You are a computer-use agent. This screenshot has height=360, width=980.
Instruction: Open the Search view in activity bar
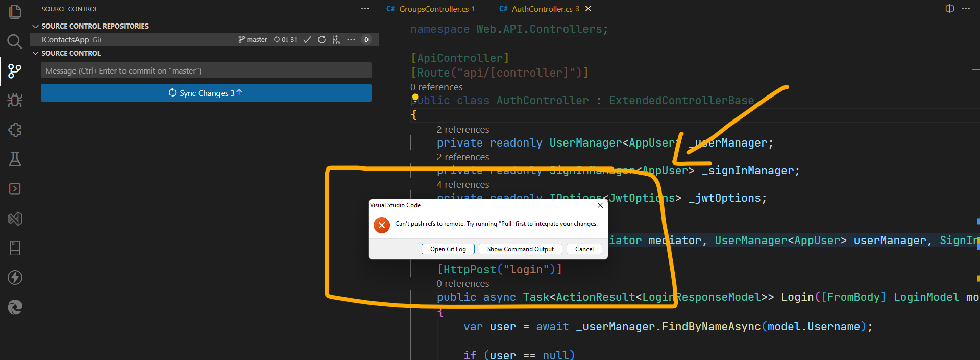(15, 41)
